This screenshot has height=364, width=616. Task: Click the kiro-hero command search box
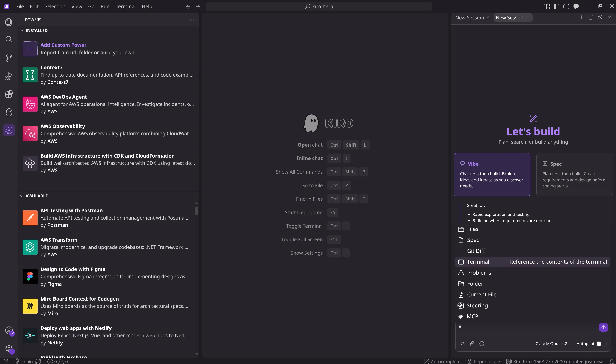click(319, 6)
